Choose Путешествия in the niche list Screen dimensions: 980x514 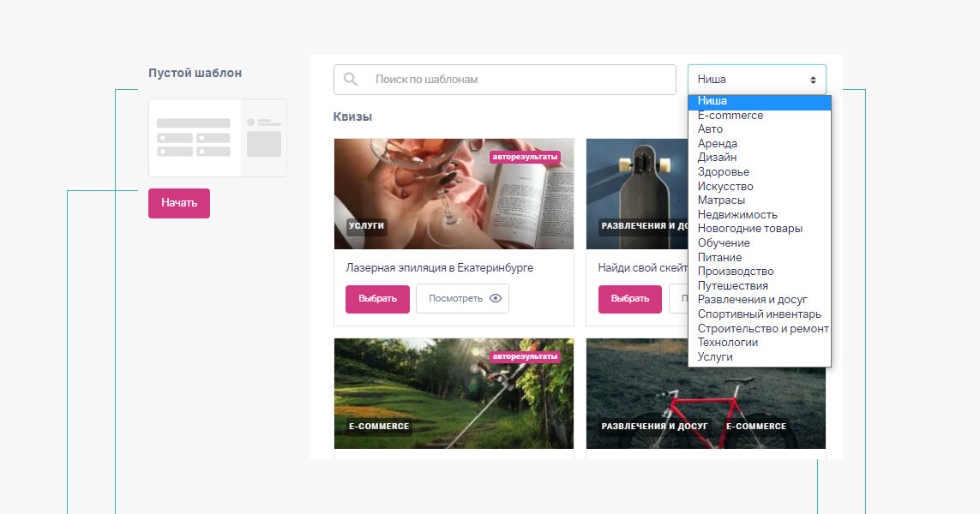point(760,285)
